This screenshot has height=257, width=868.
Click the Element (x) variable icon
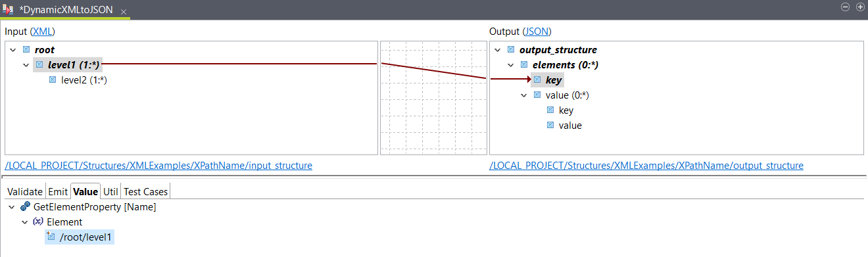click(x=38, y=222)
